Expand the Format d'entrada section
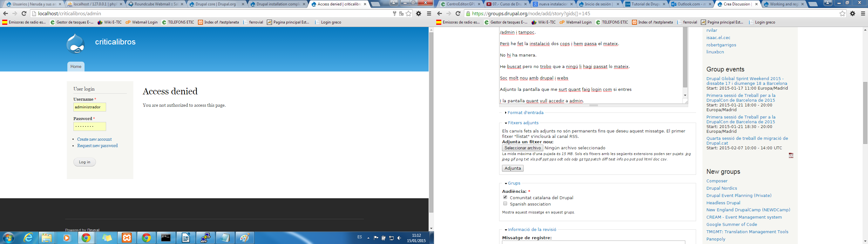The height and width of the screenshot is (244, 868). tap(525, 112)
